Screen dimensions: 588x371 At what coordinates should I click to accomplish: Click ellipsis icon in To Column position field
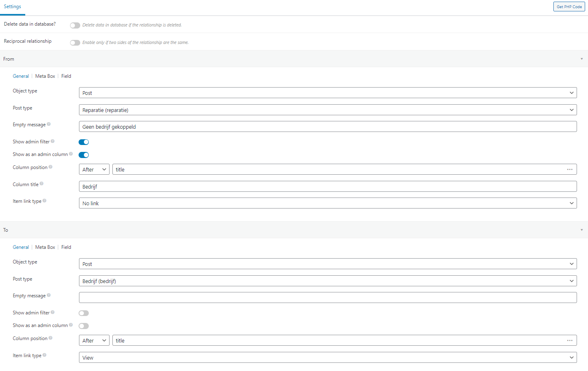[570, 340]
